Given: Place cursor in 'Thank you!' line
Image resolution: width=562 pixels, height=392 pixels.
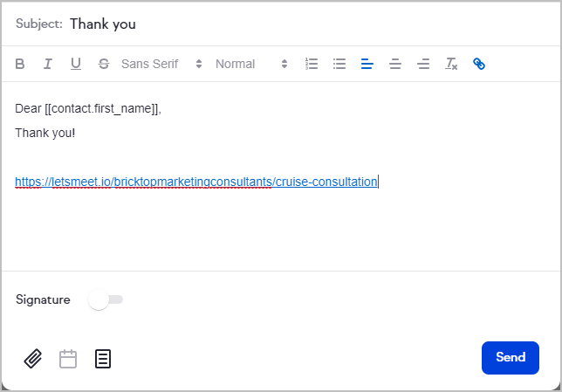Looking at the screenshot, I should point(45,133).
